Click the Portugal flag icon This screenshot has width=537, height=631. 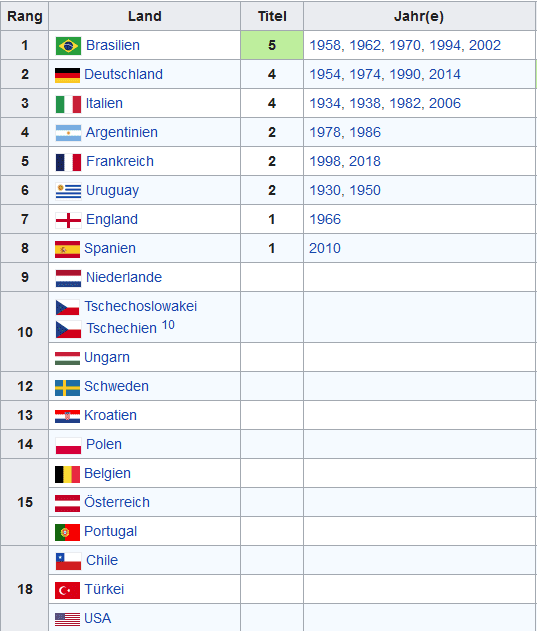[67, 532]
